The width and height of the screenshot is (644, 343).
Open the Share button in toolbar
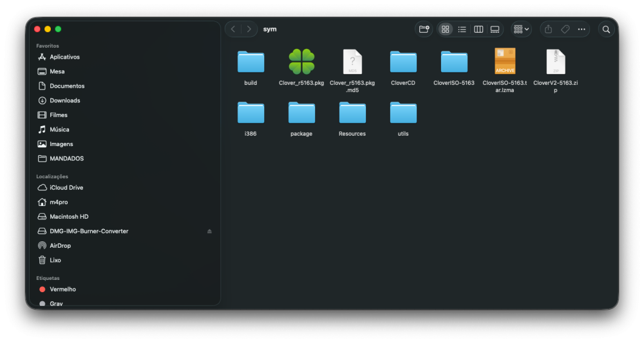(548, 29)
